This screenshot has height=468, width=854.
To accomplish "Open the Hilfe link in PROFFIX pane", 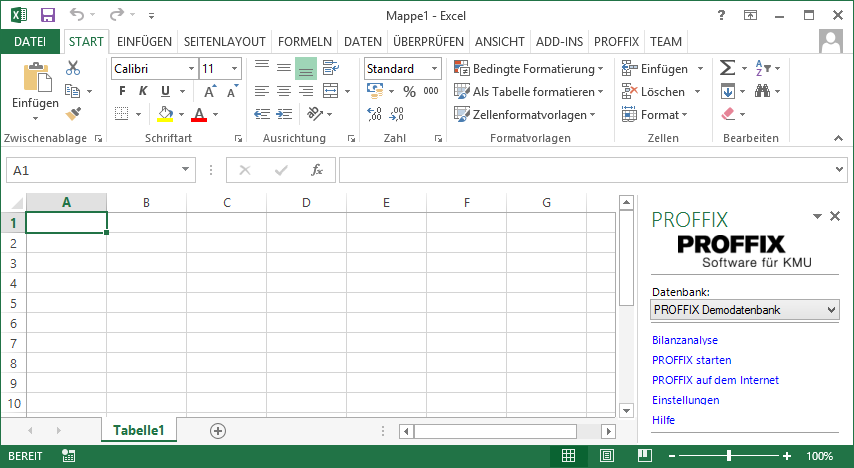I will coord(663,420).
